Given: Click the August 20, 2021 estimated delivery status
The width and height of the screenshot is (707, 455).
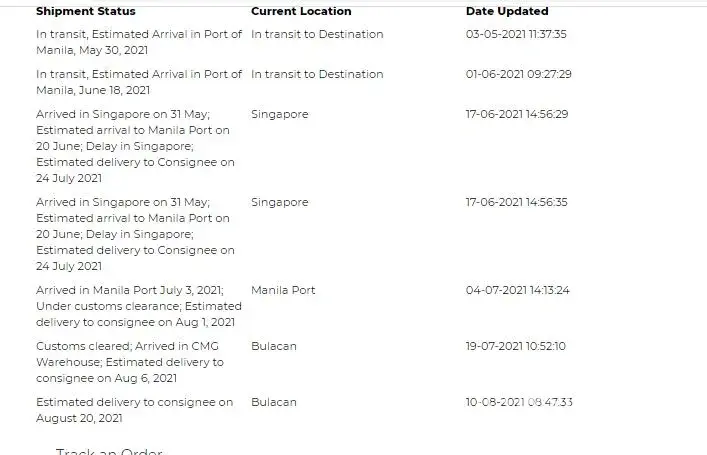Looking at the screenshot, I should coord(134,410).
